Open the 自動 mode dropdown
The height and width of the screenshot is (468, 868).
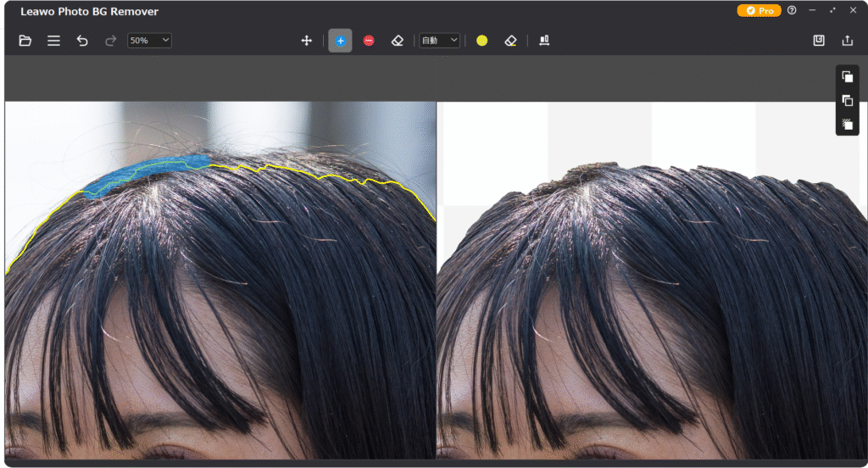point(440,41)
